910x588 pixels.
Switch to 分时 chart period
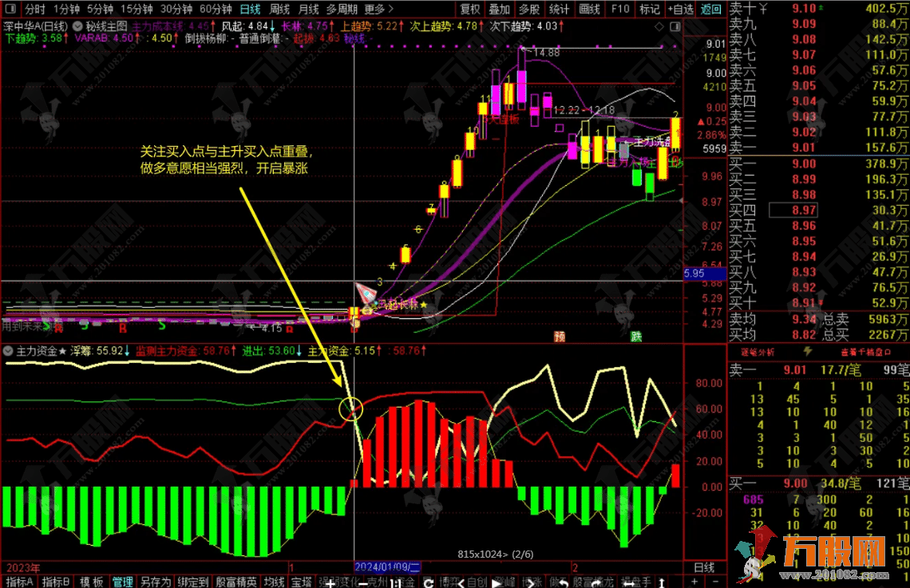34,9
